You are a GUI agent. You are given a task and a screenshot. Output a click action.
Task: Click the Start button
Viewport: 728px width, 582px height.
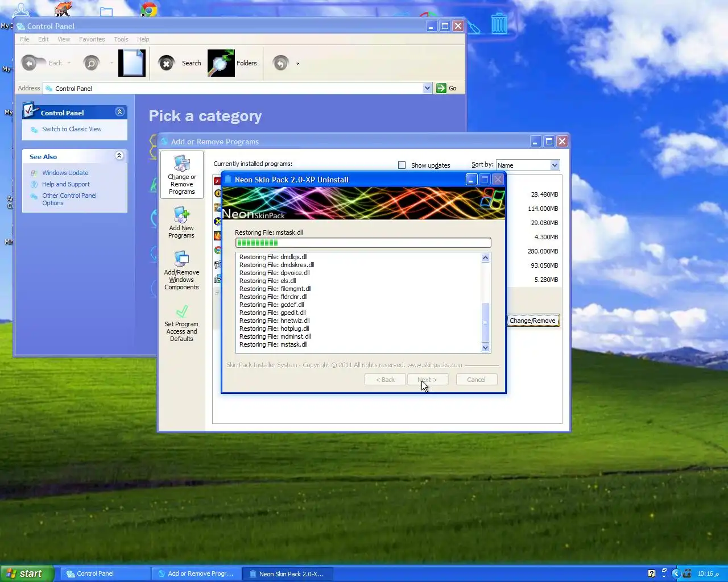(x=27, y=573)
